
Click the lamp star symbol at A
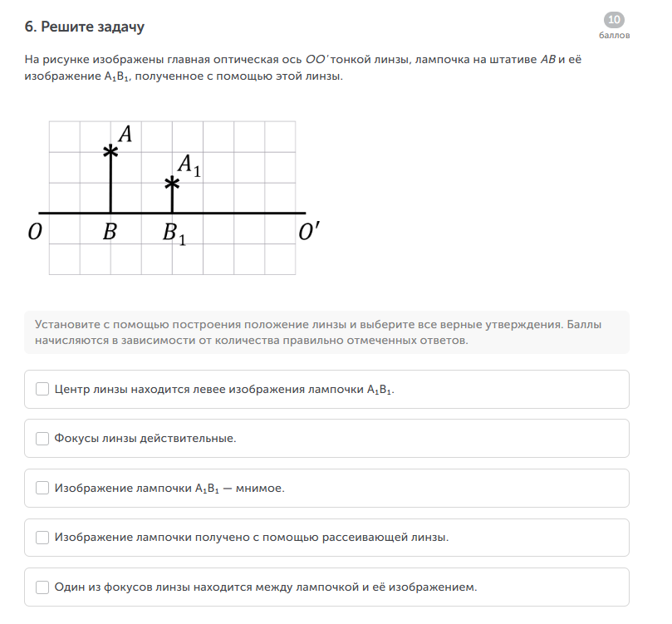pyautogui.click(x=110, y=151)
